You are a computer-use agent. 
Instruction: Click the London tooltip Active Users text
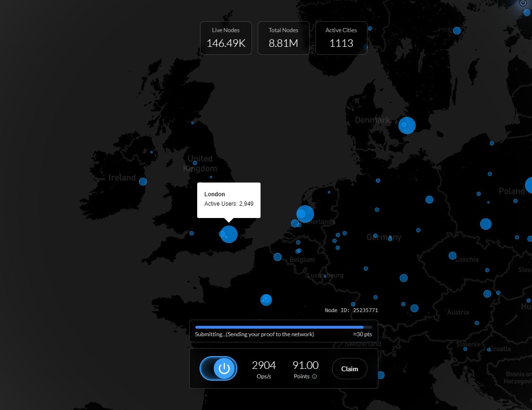pyautogui.click(x=229, y=204)
